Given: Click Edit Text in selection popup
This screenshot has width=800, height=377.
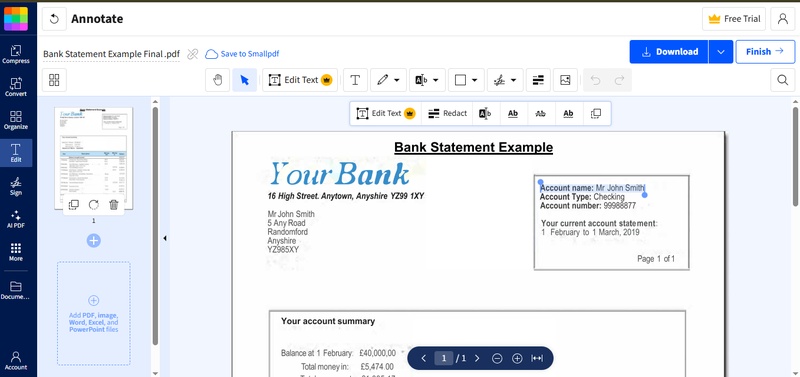Looking at the screenshot, I should point(386,113).
